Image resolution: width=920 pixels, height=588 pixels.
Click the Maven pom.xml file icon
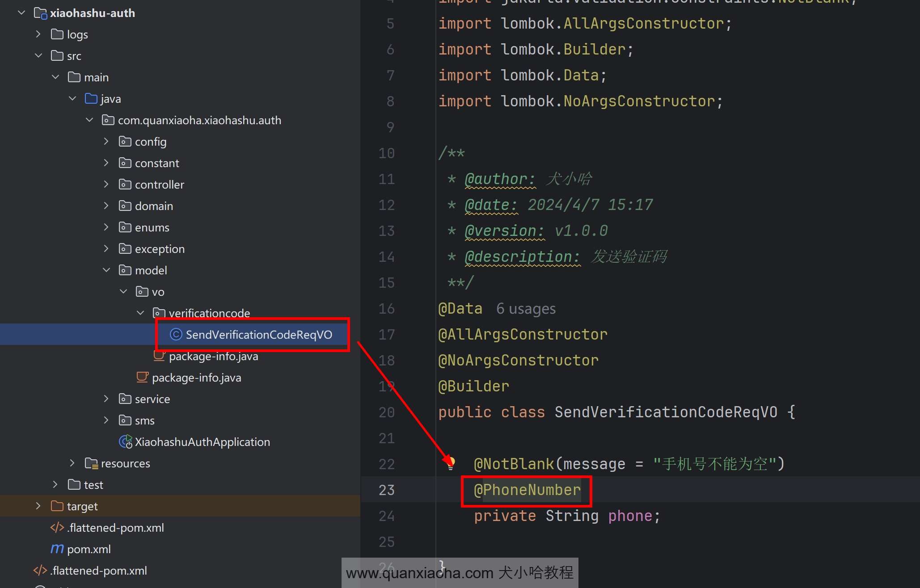(x=57, y=549)
